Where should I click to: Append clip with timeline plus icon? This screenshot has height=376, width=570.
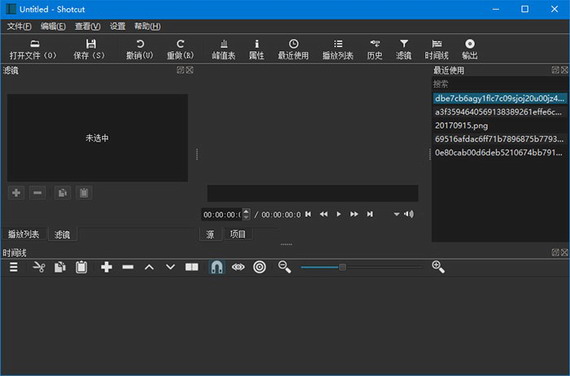[x=107, y=267]
